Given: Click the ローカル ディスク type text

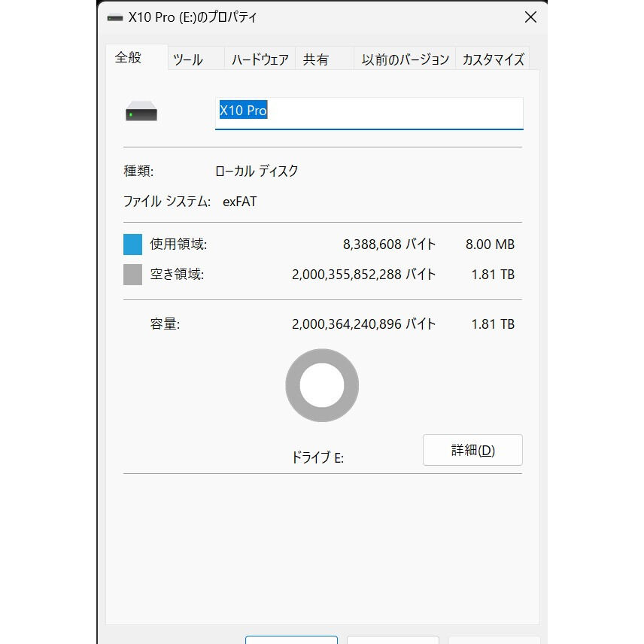Looking at the screenshot, I should point(257,171).
